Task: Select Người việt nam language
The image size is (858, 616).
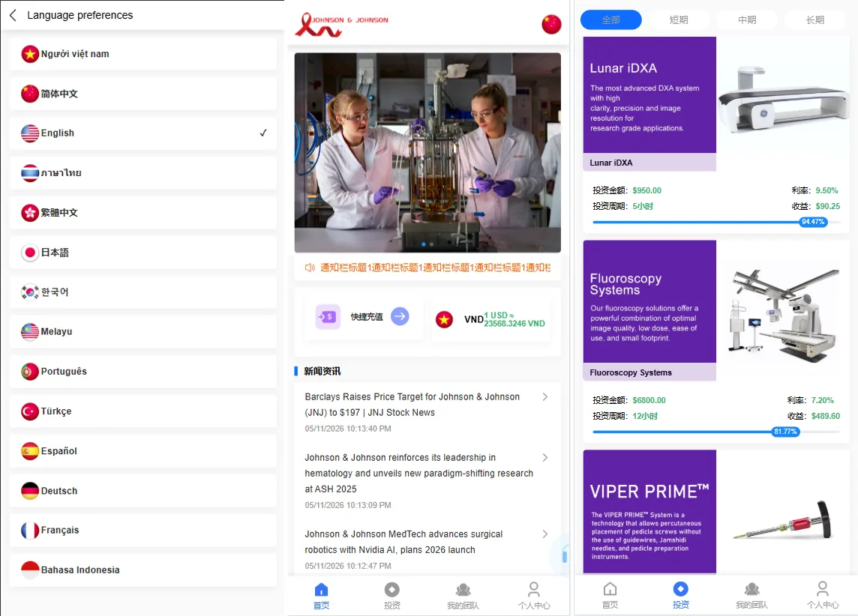Action: (x=142, y=53)
